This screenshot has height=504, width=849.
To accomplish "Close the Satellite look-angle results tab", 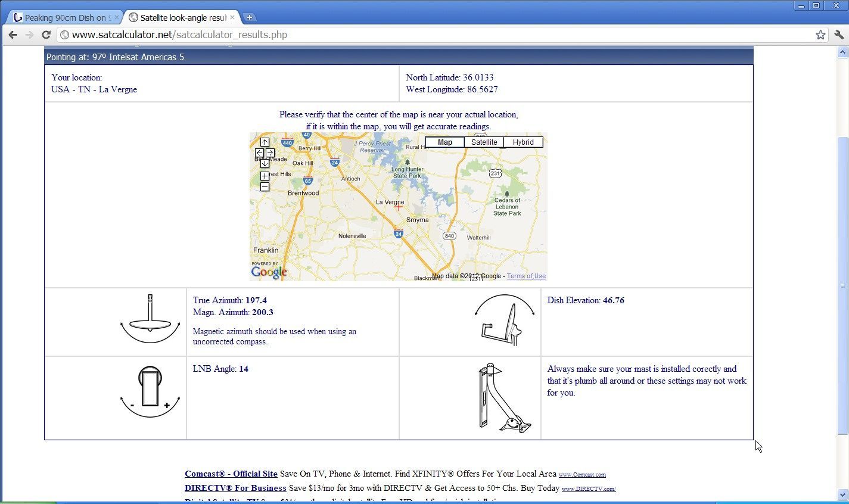I will tap(232, 17).
